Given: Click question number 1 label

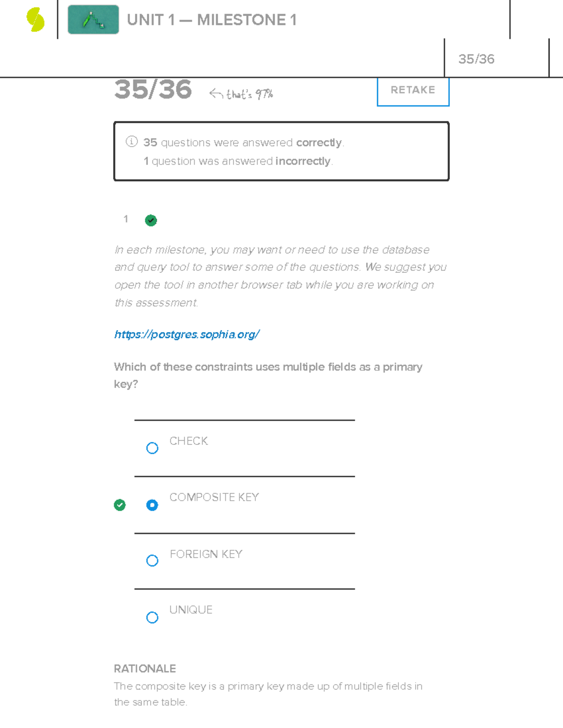Looking at the screenshot, I should tap(126, 219).
